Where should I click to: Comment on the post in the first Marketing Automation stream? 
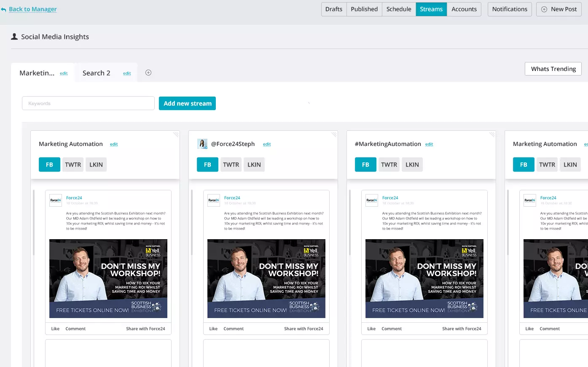(75, 329)
